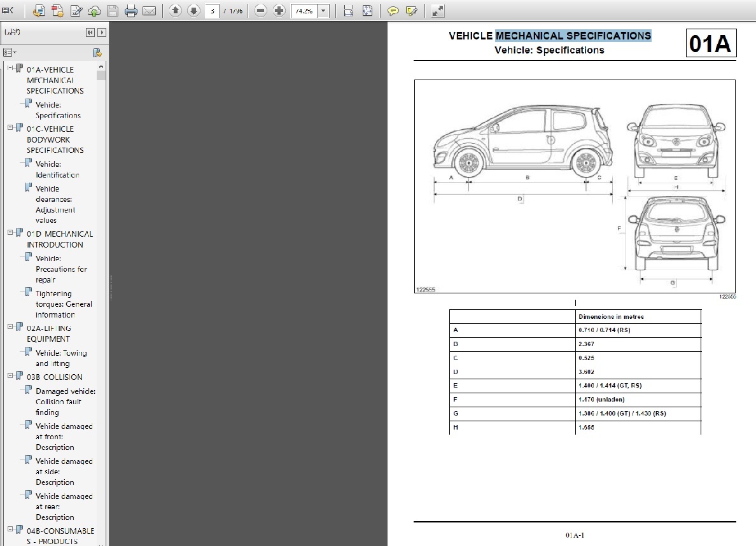This screenshot has width=756, height=546.
Task: Click highlighted text MECHANICAL SPECIFICATIONS in page header
Action: pos(573,36)
